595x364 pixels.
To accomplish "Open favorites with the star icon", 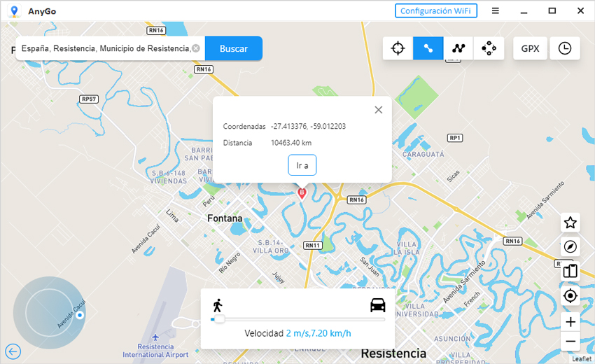I will click(570, 223).
